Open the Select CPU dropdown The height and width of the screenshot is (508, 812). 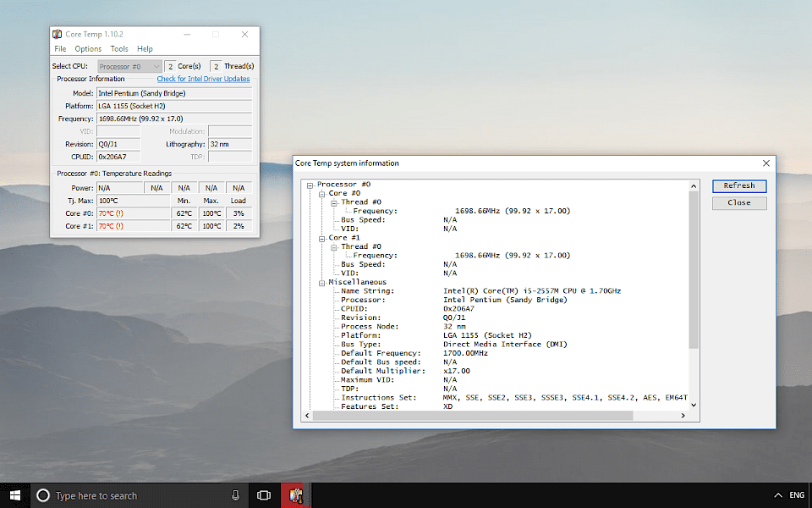tap(129, 66)
